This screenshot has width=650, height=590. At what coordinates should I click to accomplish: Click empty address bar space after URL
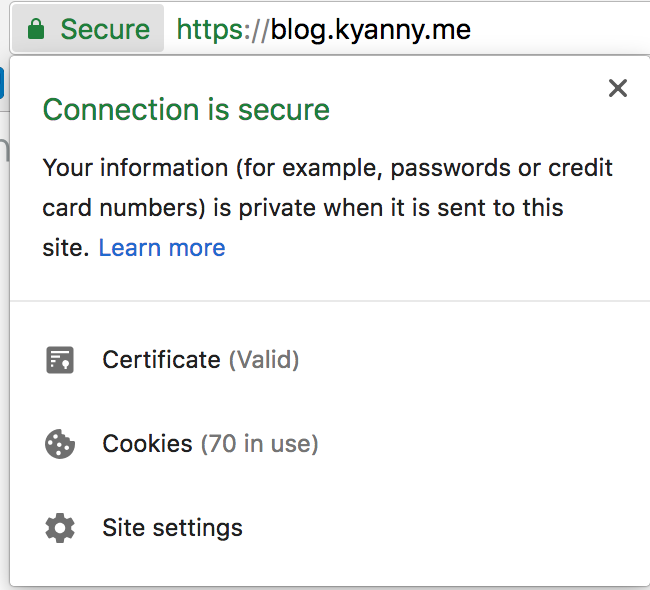click(560, 30)
